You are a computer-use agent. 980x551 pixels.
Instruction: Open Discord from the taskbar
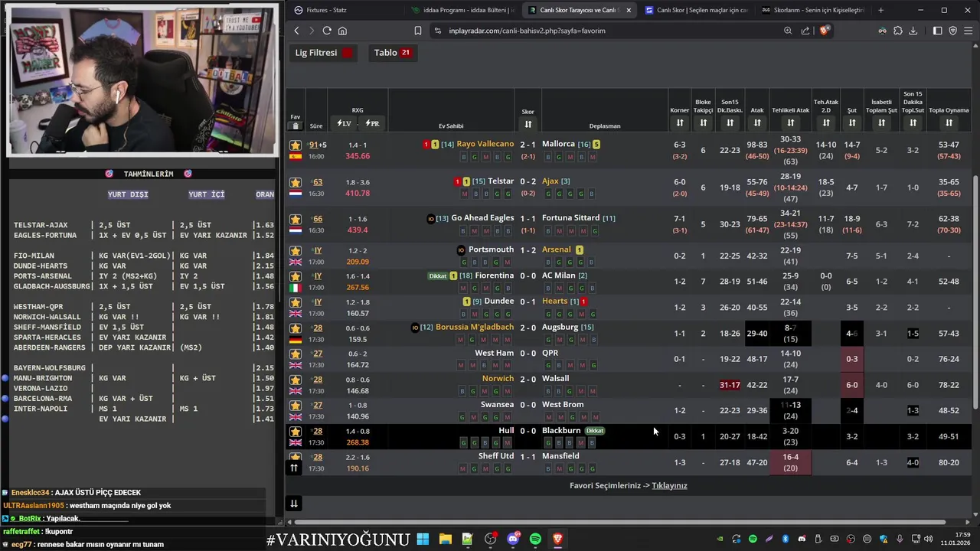pyautogui.click(x=513, y=539)
